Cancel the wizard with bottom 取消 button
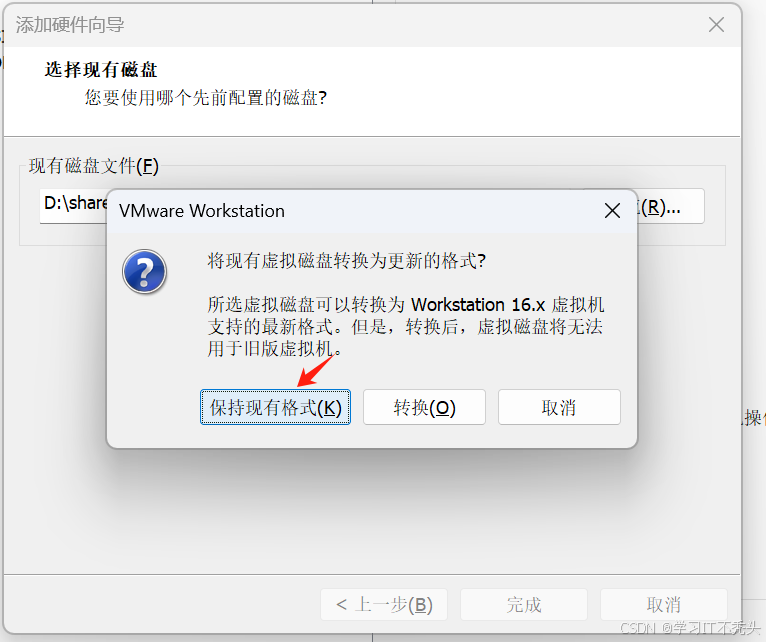This screenshot has height=642, width=766. (x=663, y=604)
